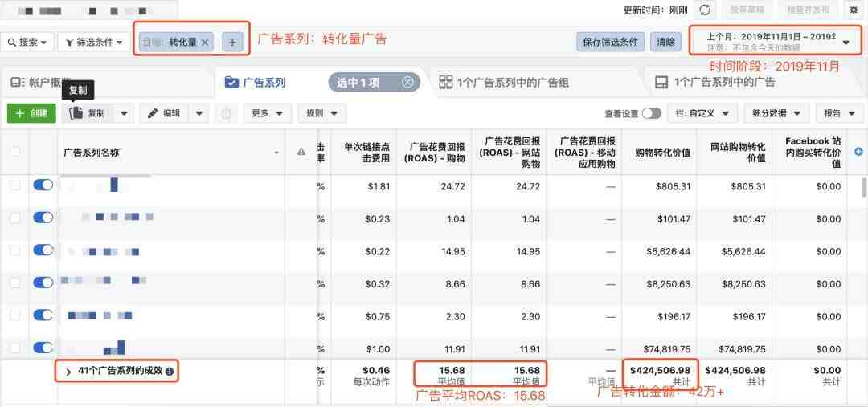The width and height of the screenshot is (868, 407).
Task: Check the select-all header checkbox
Action: pos(15,152)
